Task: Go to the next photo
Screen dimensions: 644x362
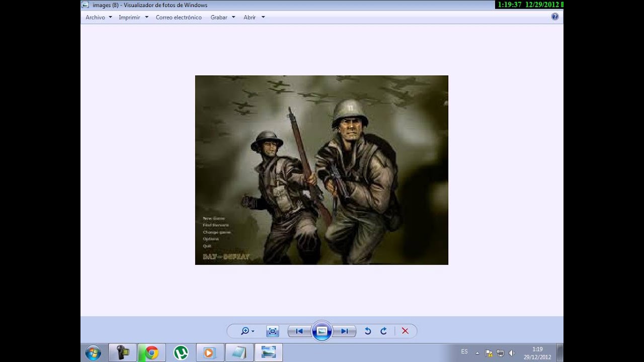Action: 345,331
